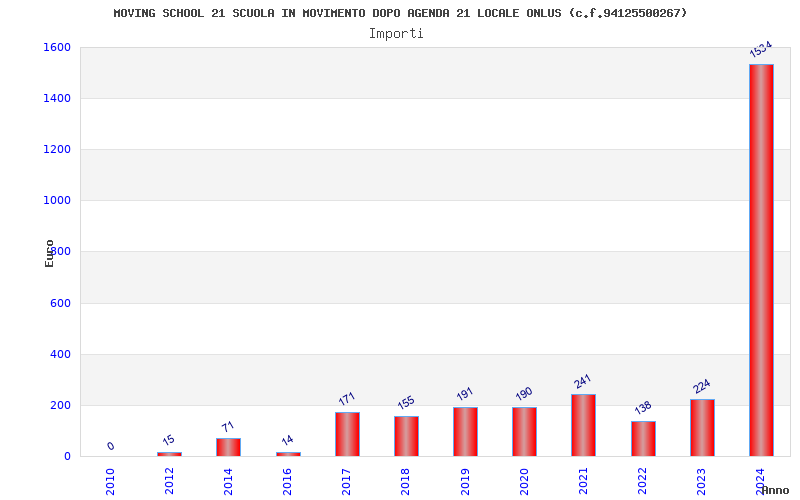The height and width of the screenshot is (500, 800).
Task: Select the value label 191
Action: click(465, 393)
